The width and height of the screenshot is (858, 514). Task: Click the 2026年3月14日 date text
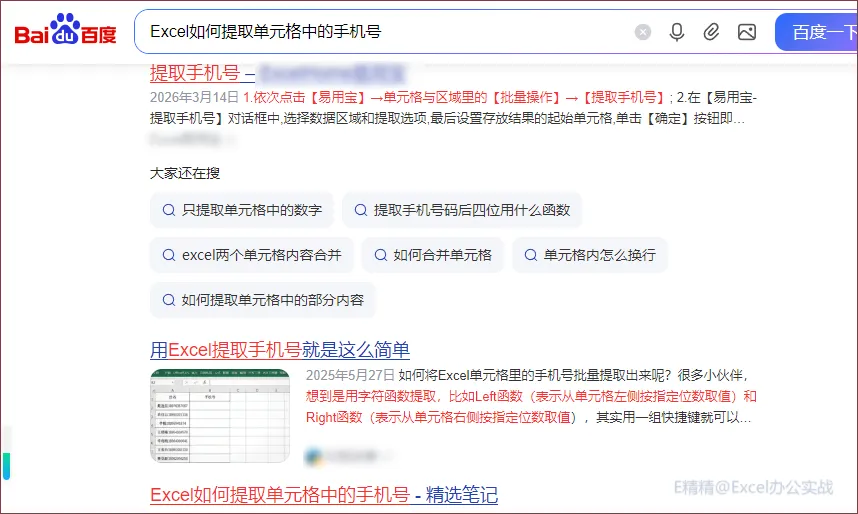pos(194,97)
